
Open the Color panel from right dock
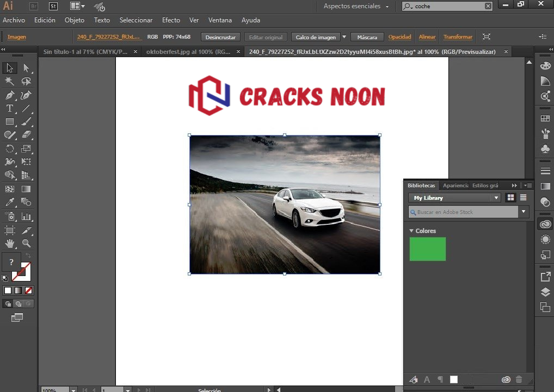(545, 66)
